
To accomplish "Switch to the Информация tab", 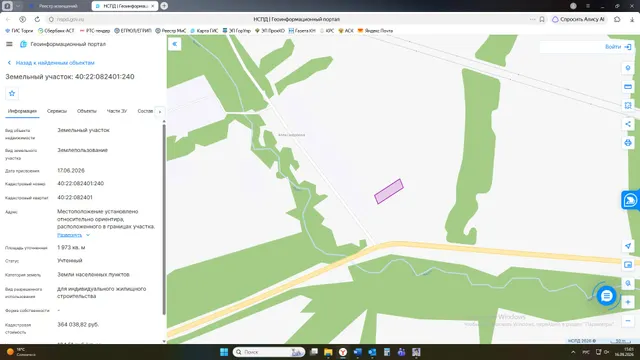I will 22,111.
